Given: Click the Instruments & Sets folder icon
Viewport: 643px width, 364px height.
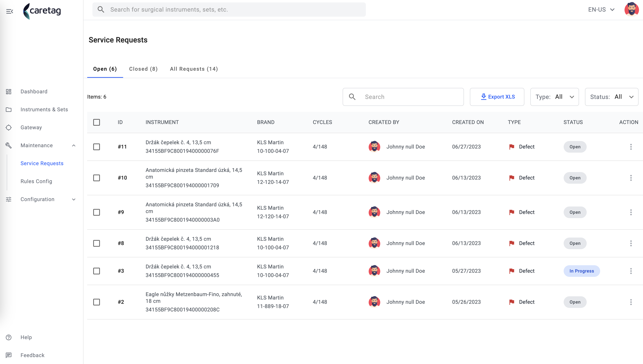Looking at the screenshot, I should pos(9,109).
